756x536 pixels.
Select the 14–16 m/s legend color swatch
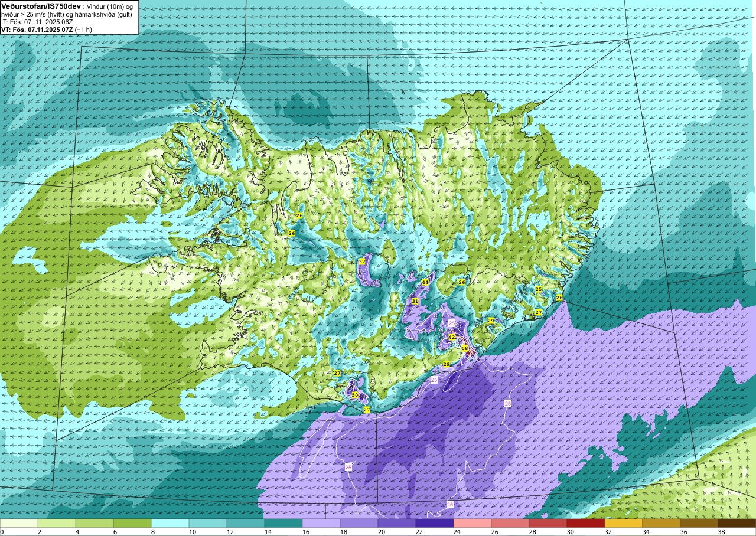(x=283, y=523)
